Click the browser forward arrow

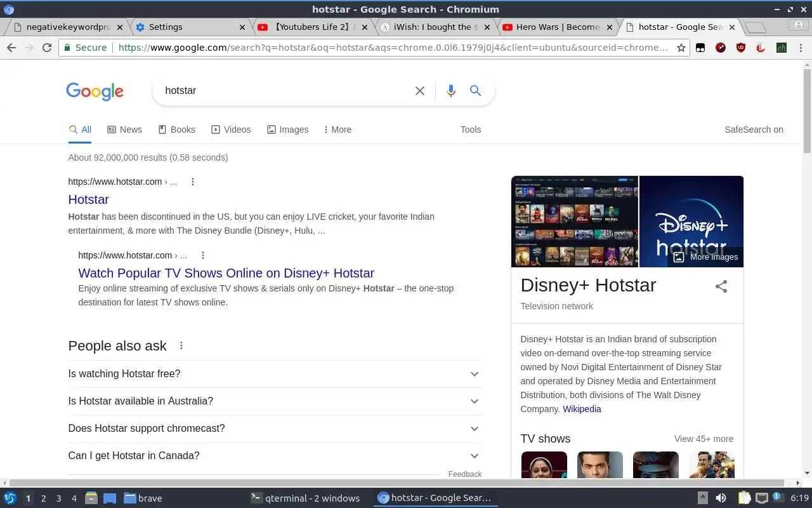click(x=29, y=48)
